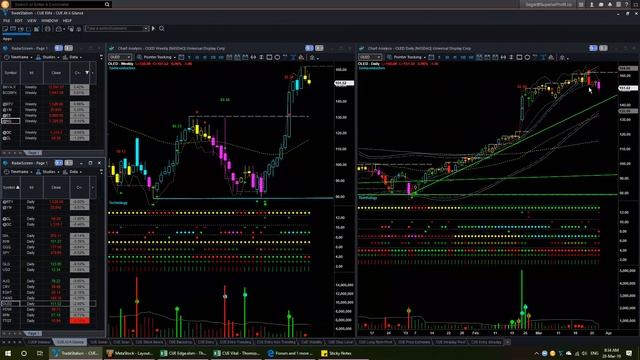Viewport: 640px width, 360px height.
Task: Click vertical scale compress icon in daily chart toolbar
Action: (511, 57)
